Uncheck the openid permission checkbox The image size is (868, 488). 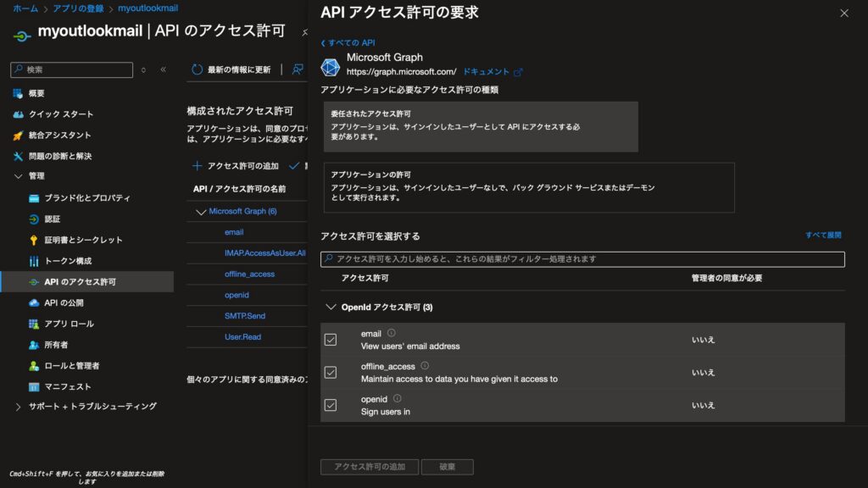point(331,405)
